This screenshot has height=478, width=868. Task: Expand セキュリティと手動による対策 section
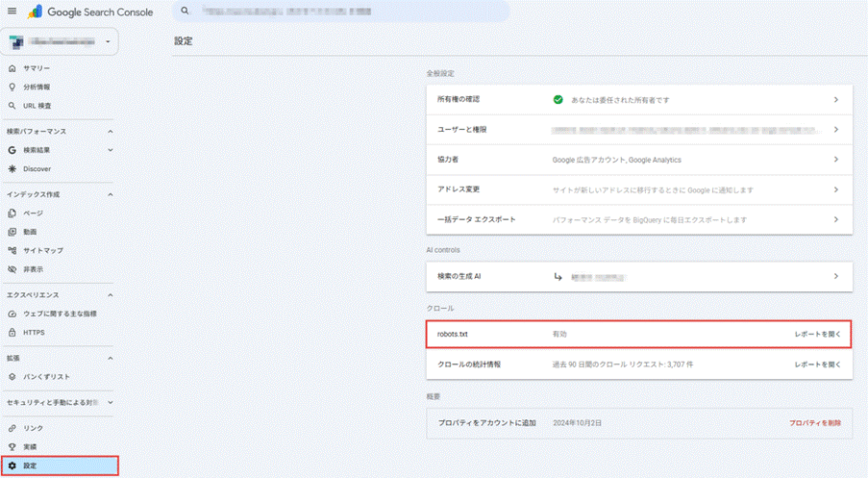(111, 402)
